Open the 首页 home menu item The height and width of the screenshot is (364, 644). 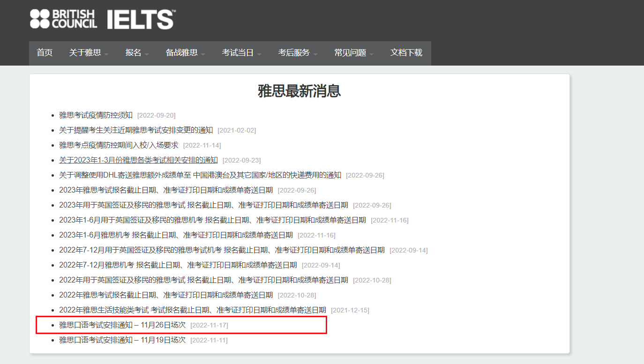45,53
